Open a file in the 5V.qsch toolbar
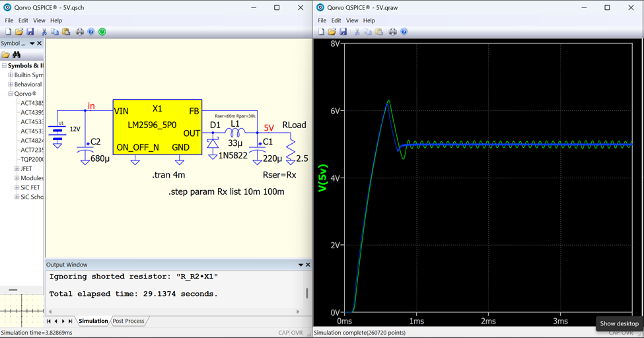The height and width of the screenshot is (338, 644). (19, 32)
